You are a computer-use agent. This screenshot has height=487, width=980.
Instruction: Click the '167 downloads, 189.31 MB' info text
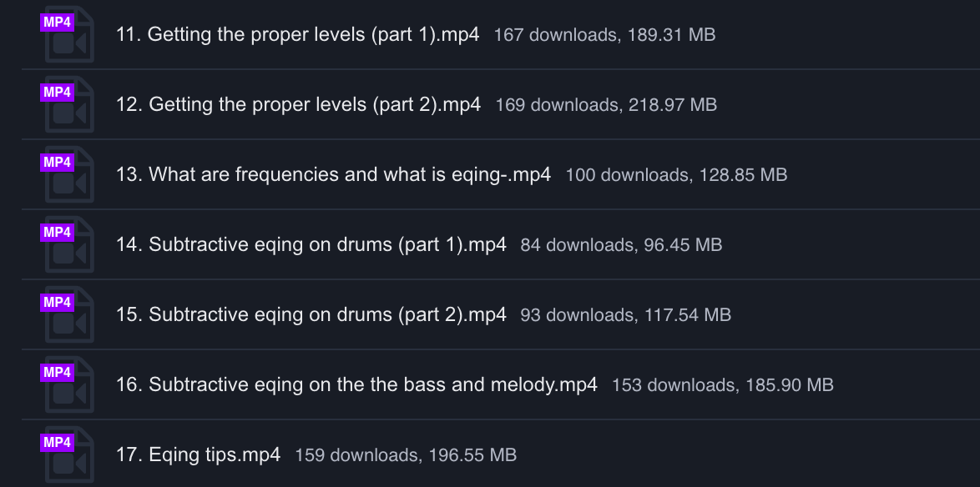click(x=604, y=35)
